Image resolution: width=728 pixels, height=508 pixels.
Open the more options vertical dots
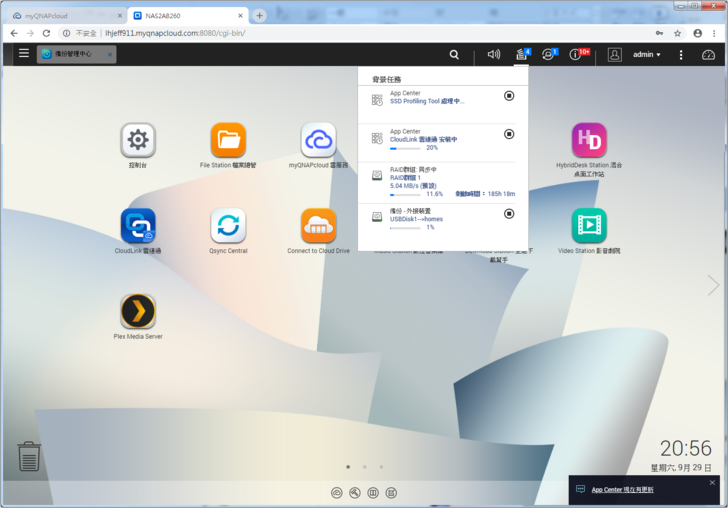click(x=681, y=55)
